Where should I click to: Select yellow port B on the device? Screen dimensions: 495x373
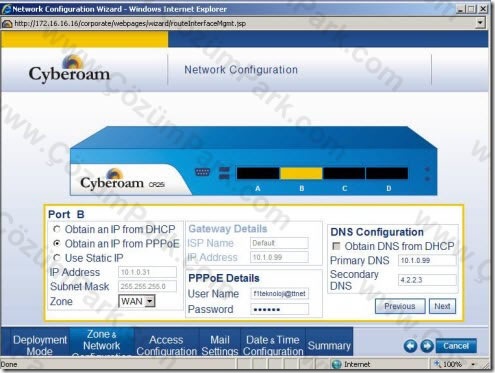pyautogui.click(x=301, y=173)
